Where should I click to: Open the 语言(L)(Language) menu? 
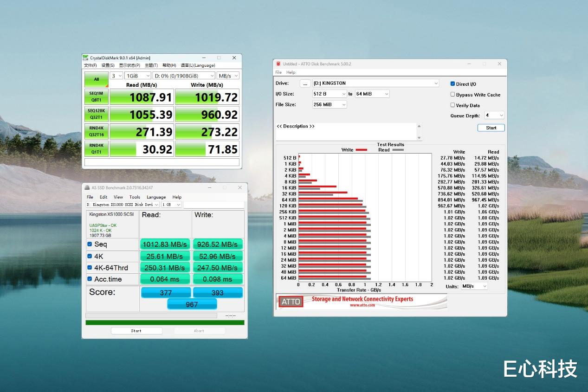tap(198, 65)
